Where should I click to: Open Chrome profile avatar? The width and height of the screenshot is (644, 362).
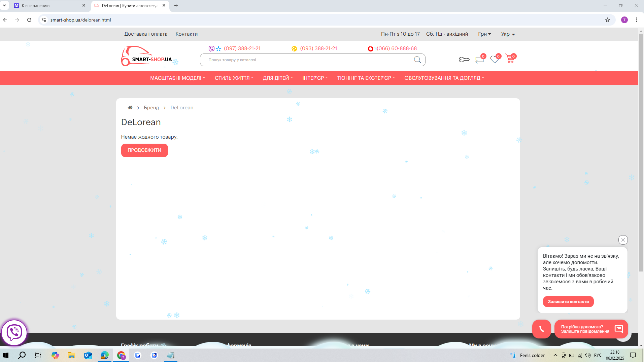pyautogui.click(x=624, y=20)
